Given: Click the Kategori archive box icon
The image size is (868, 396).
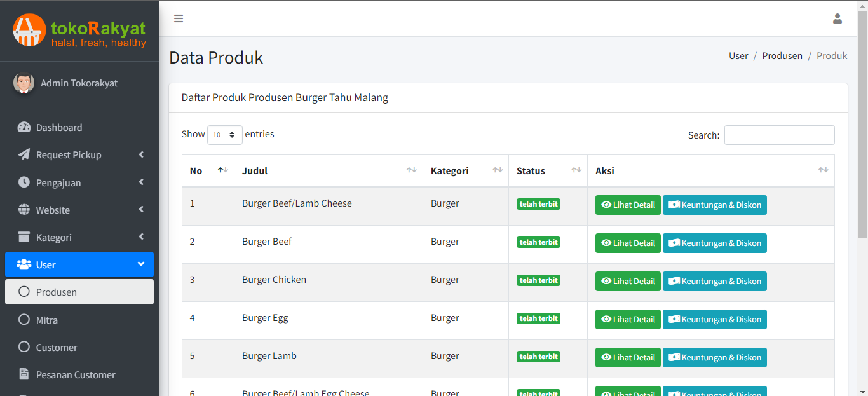Looking at the screenshot, I should (x=24, y=237).
